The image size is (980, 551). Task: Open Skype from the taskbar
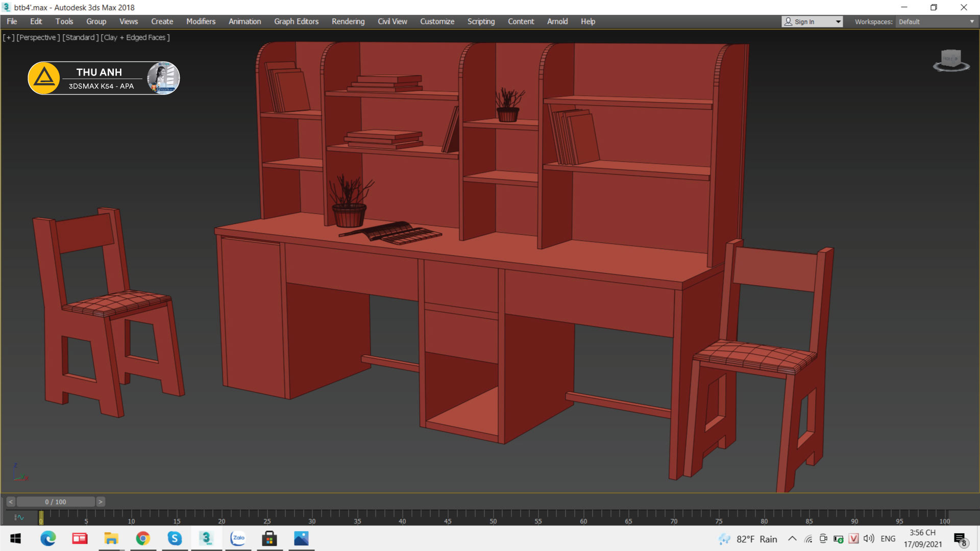[175, 538]
